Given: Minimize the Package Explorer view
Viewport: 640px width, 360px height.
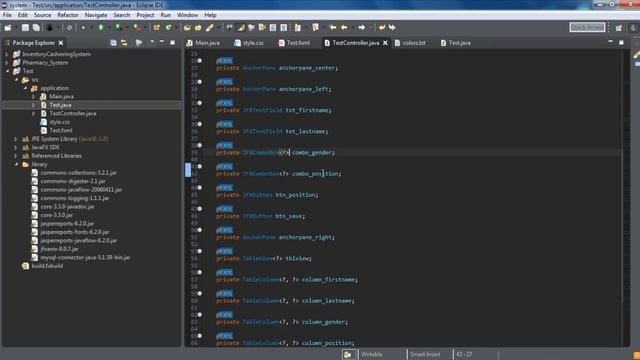Looking at the screenshot, I should (162, 42).
